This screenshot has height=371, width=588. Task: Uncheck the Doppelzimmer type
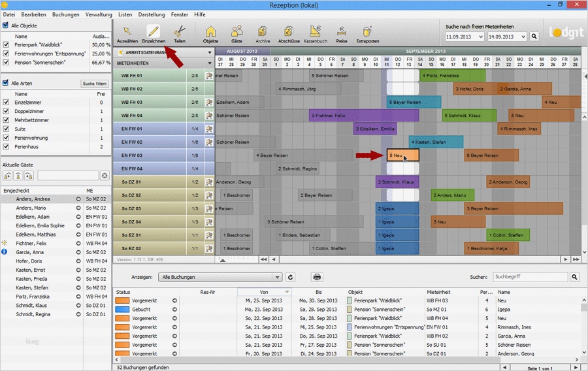coord(6,111)
